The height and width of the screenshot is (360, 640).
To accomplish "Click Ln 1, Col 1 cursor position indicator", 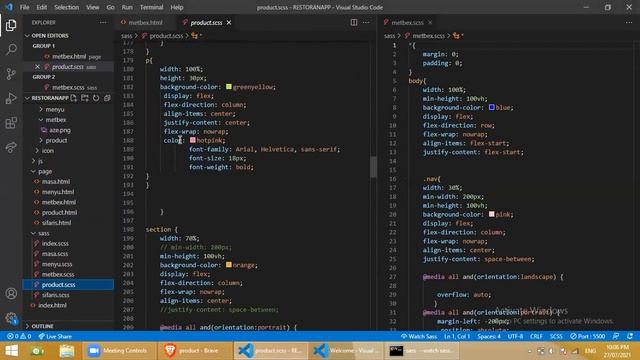I will coord(457,336).
